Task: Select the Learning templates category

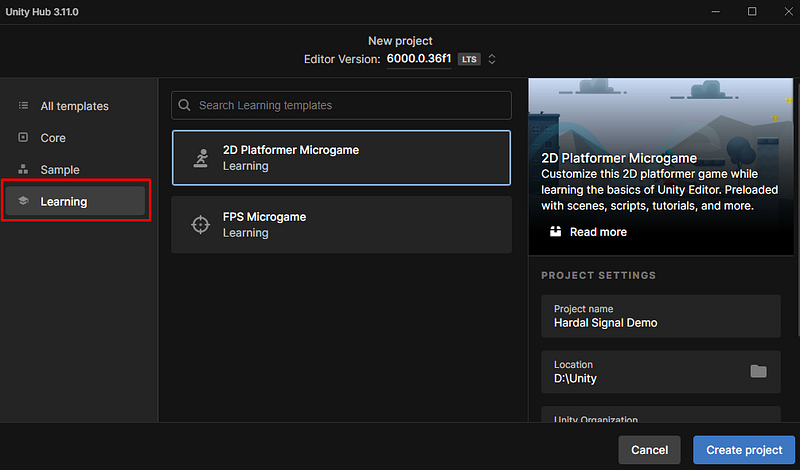Action: 76,201
